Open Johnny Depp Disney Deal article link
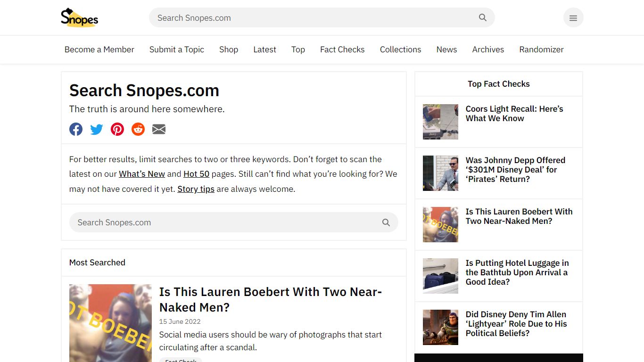644x362 pixels. coord(515,170)
